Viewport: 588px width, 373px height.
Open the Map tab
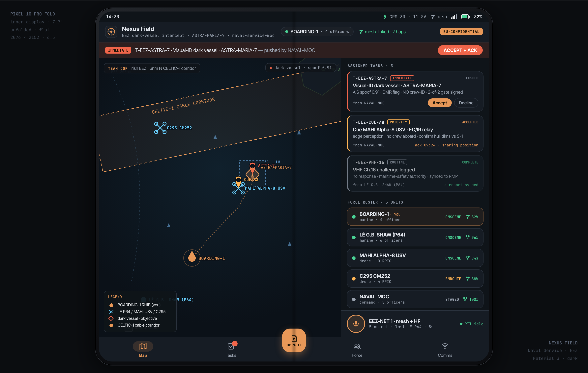(143, 349)
